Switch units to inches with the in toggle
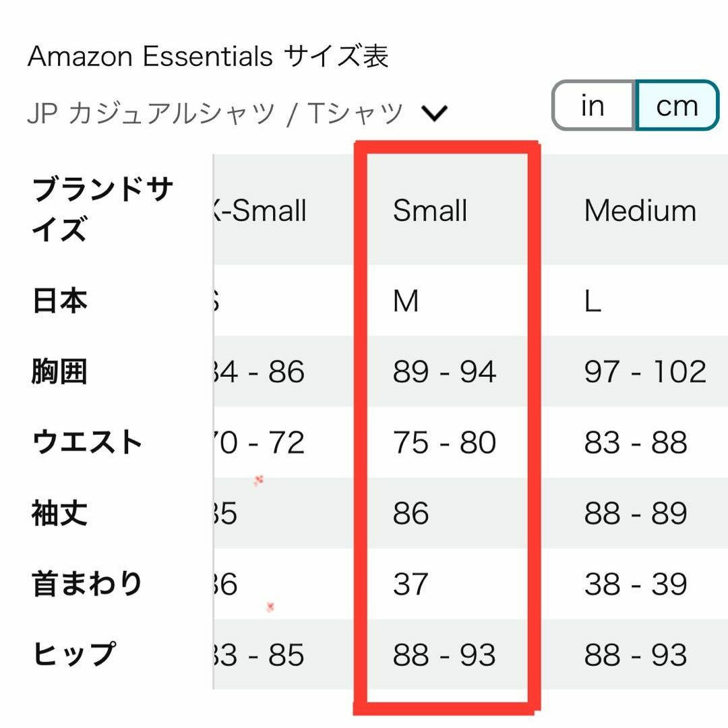728x728 pixels. pyautogui.click(x=593, y=105)
